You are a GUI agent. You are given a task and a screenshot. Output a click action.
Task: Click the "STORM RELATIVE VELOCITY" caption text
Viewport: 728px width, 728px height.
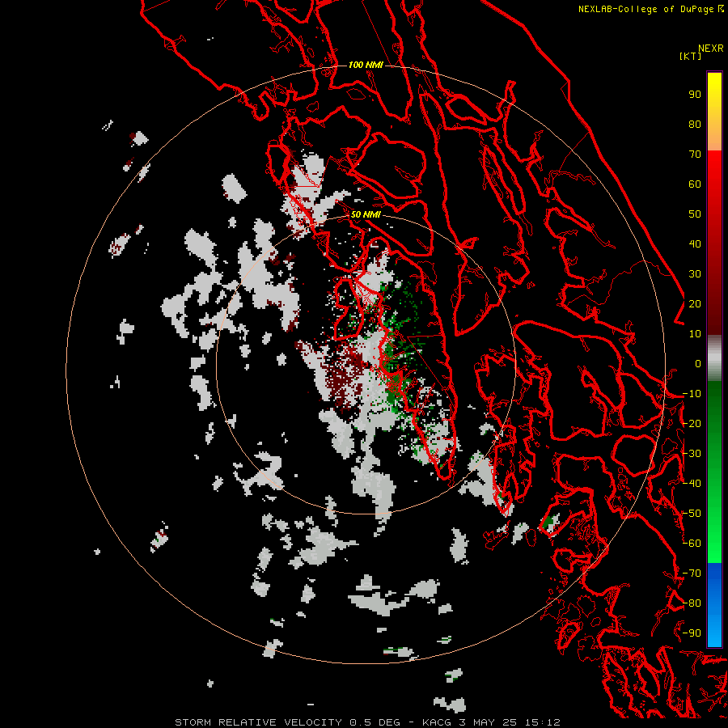tap(258, 722)
